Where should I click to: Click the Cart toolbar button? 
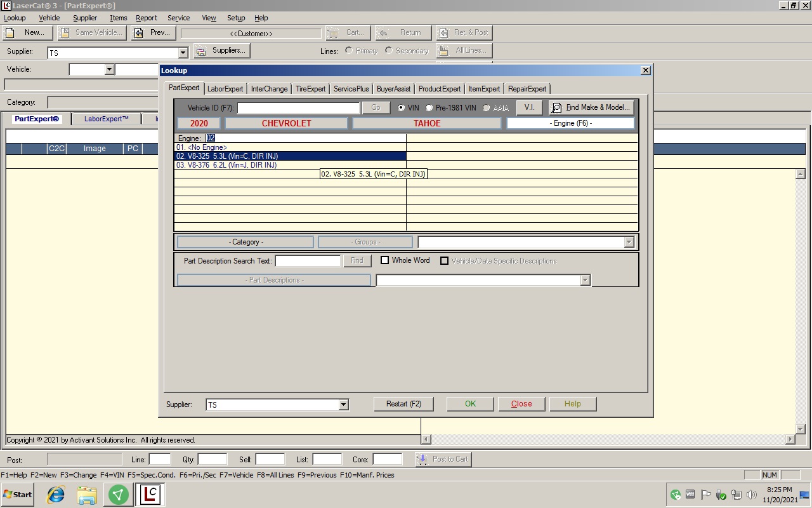pos(348,32)
